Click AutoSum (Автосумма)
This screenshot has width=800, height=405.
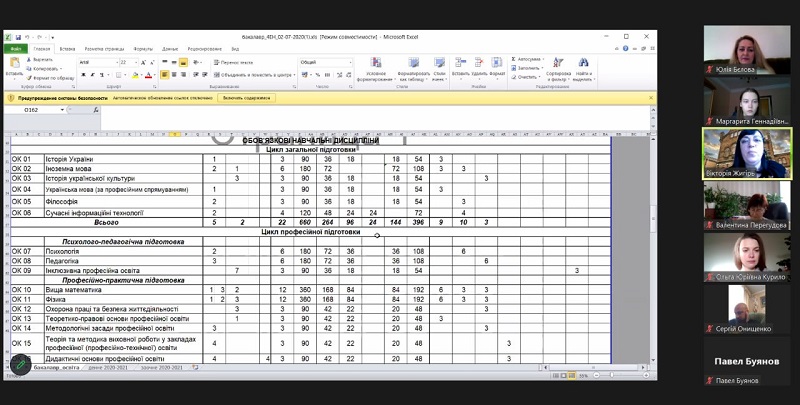[x=527, y=60]
